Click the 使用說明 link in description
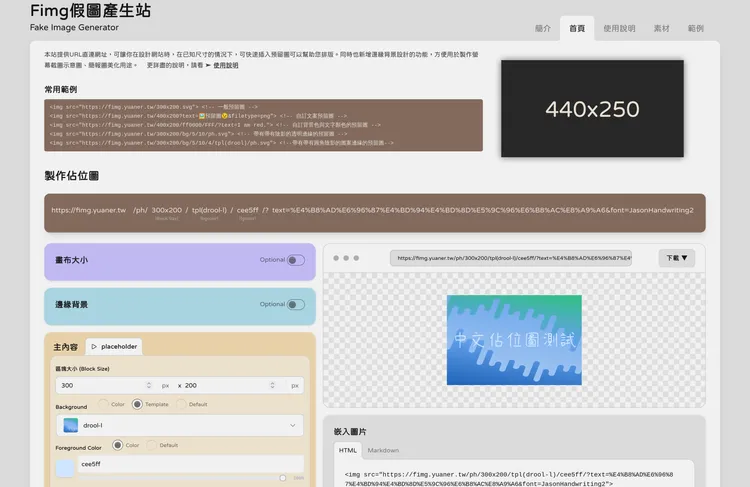The image size is (750, 487). point(225,65)
